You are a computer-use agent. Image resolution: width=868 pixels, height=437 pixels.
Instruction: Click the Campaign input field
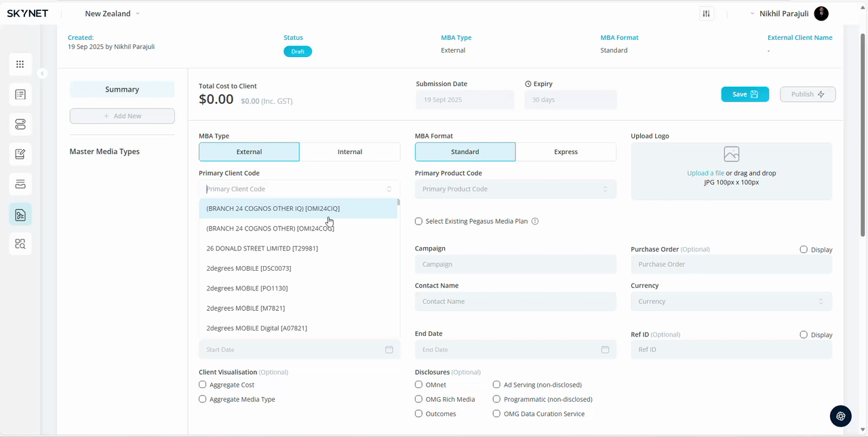515,264
